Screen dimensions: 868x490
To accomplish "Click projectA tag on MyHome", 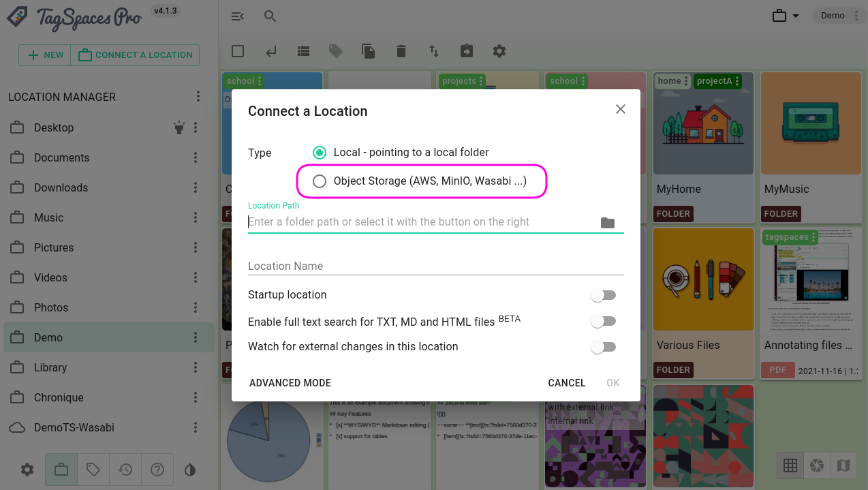I will (717, 81).
